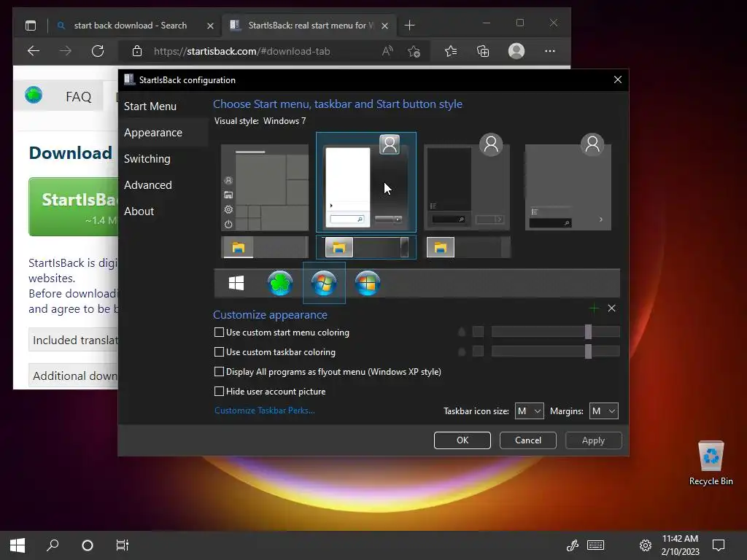747x560 pixels.
Task: Select Windows 7 glossy taskbar style thumbnail
Action: point(366,247)
